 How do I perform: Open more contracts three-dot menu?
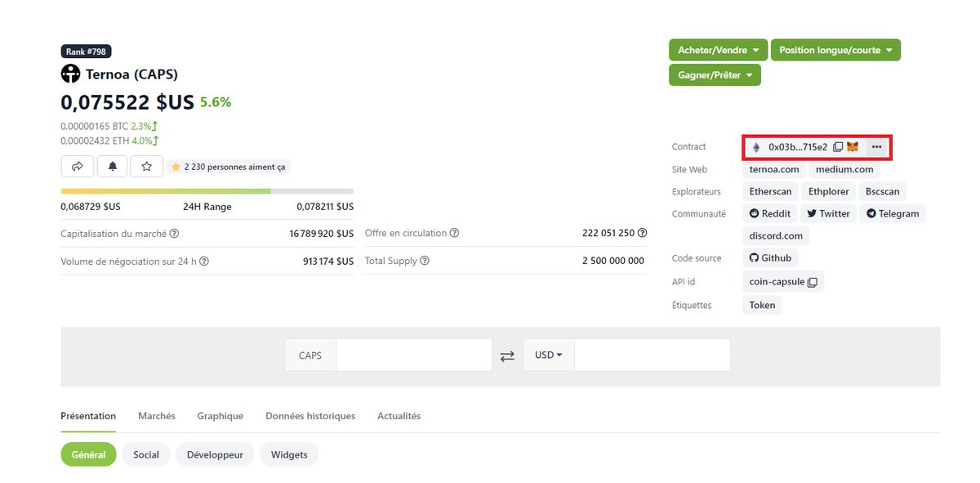pyautogui.click(x=876, y=147)
